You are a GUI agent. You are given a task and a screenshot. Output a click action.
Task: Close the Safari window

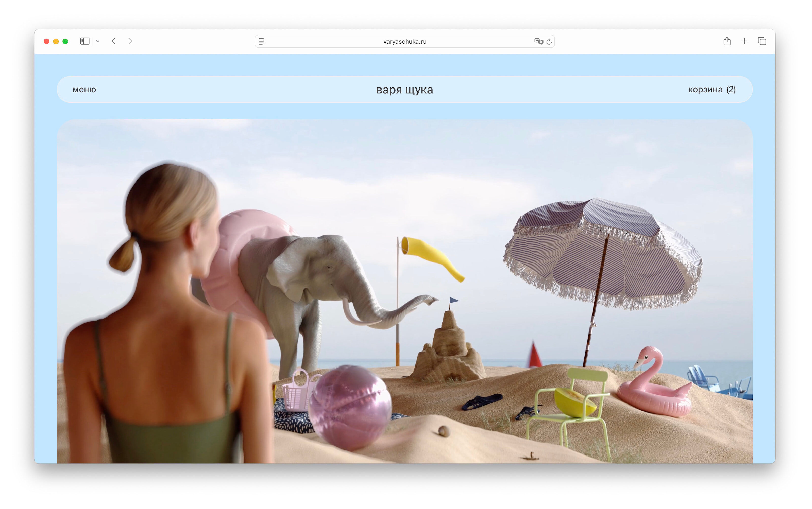46,41
